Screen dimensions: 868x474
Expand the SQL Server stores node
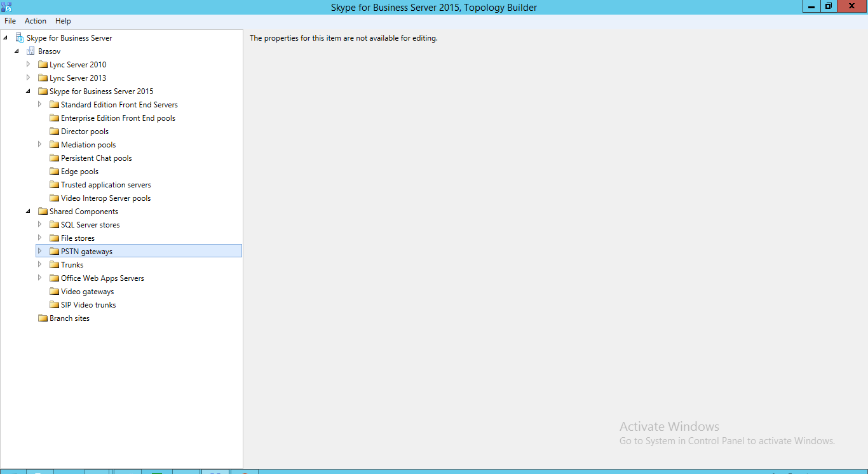39,224
